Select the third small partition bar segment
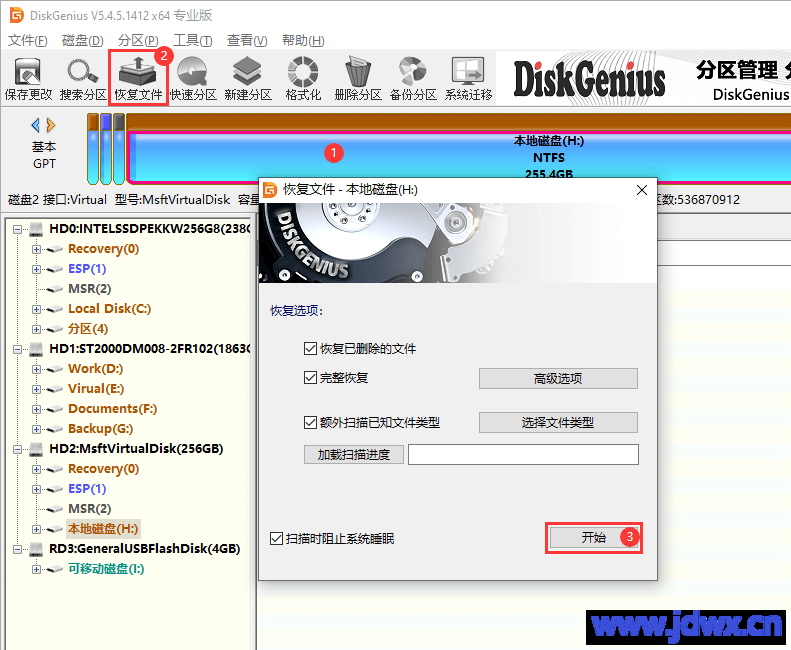This screenshot has height=650, width=791. 119,149
